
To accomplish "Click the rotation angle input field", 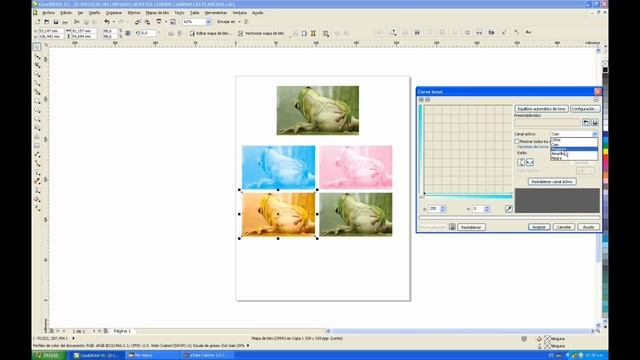I will [149, 33].
